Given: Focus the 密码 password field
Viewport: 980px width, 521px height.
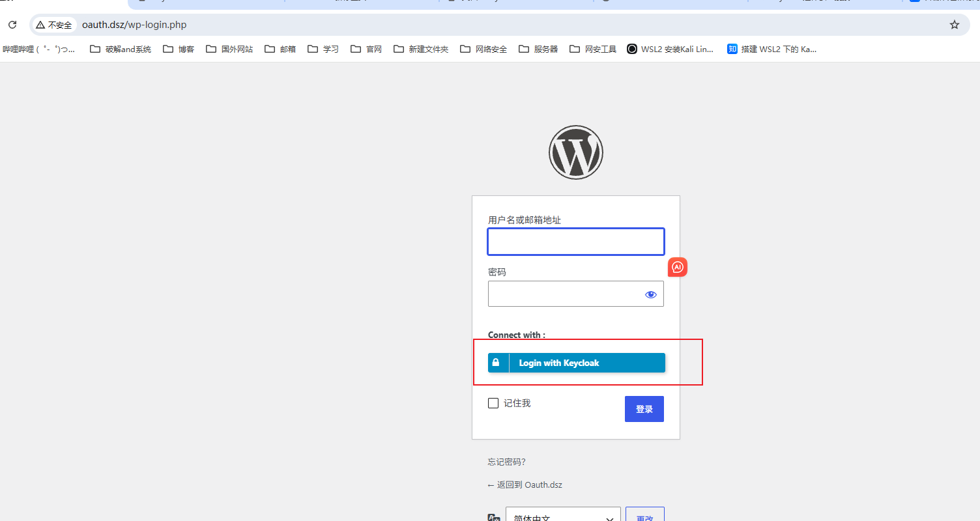Looking at the screenshot, I should [576, 294].
